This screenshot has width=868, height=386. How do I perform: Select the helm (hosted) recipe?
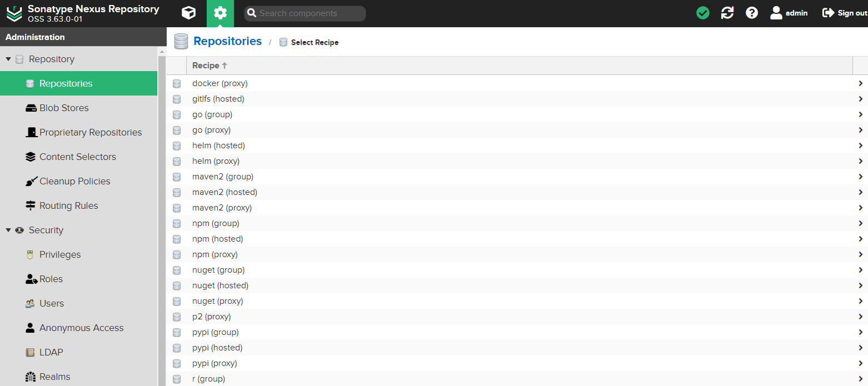(517, 146)
